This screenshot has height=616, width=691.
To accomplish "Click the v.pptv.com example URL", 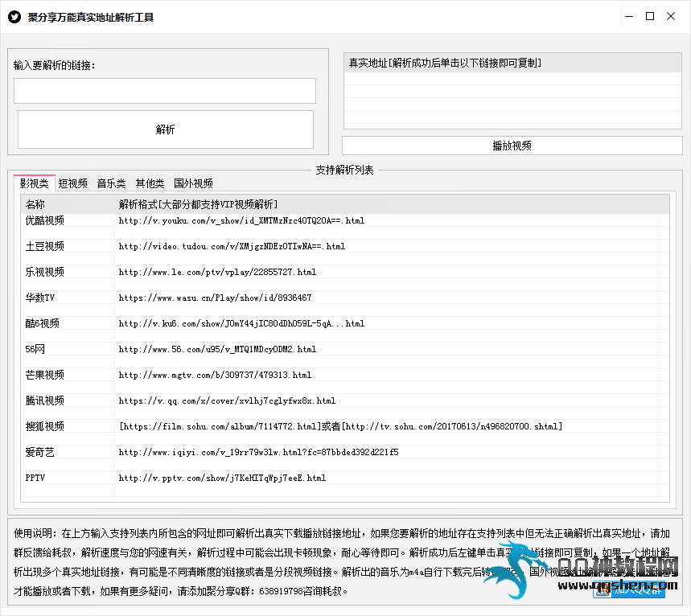I will 222,478.
